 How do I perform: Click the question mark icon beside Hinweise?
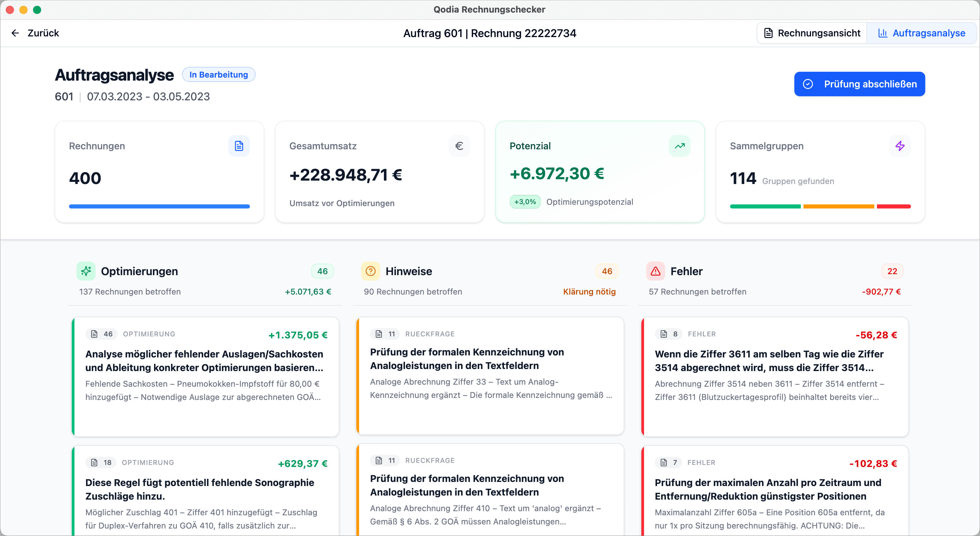coord(370,271)
